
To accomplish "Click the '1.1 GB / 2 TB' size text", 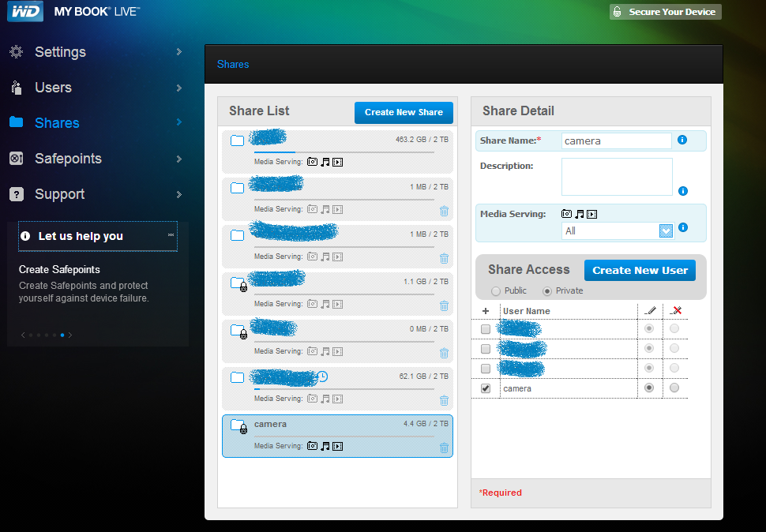I will click(426, 282).
